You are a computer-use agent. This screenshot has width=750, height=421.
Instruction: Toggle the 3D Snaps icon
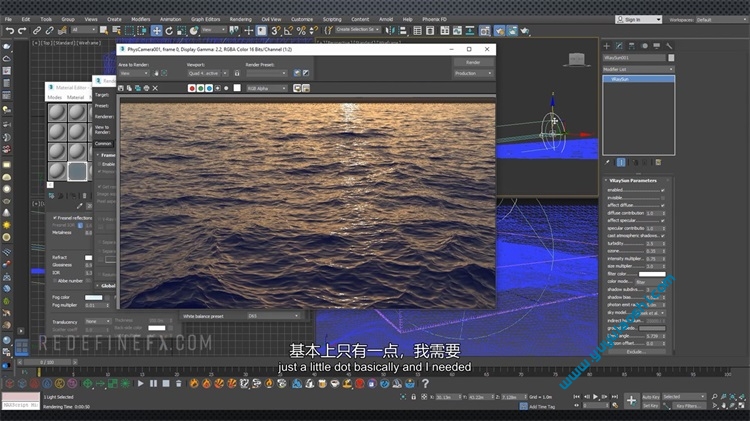coord(276,31)
